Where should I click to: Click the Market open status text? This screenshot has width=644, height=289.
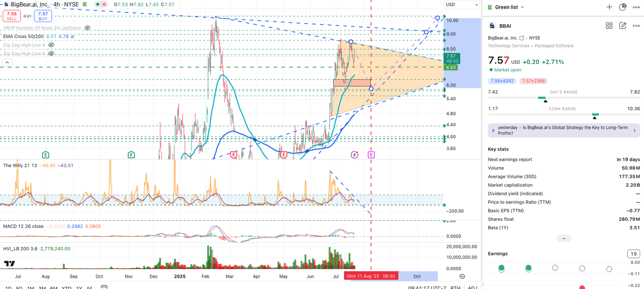coord(507,70)
